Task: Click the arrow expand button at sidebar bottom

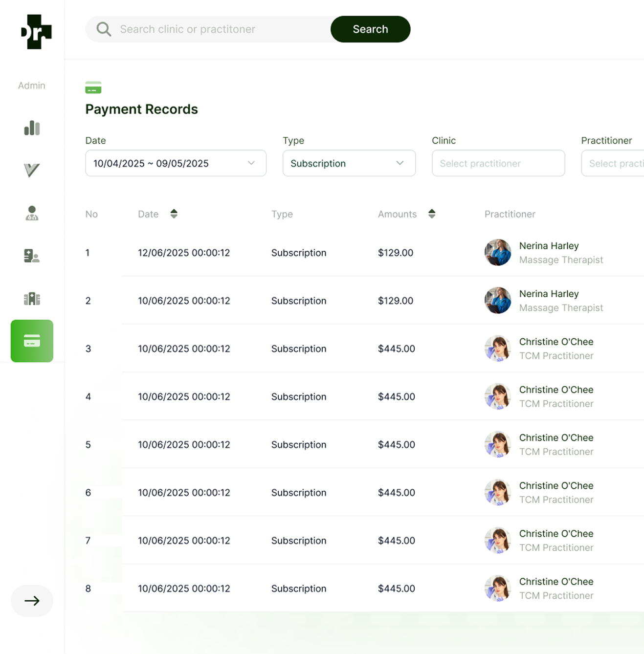Action: coord(32,601)
